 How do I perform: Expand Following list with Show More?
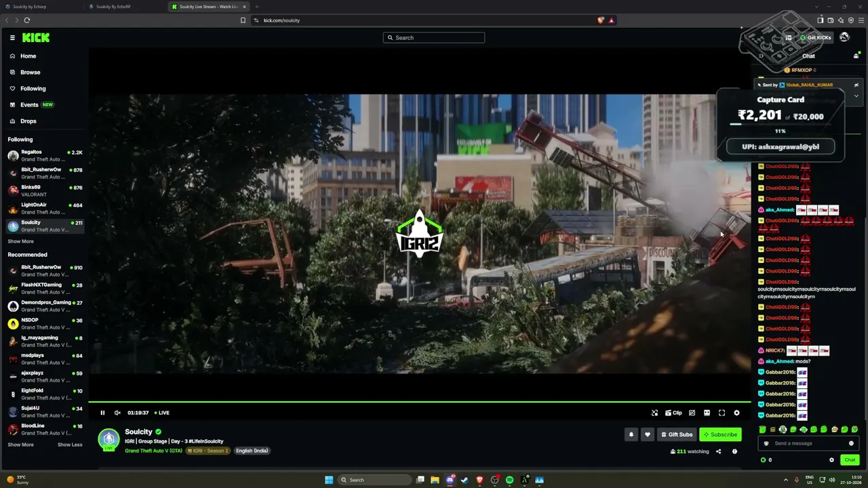pyautogui.click(x=20, y=241)
